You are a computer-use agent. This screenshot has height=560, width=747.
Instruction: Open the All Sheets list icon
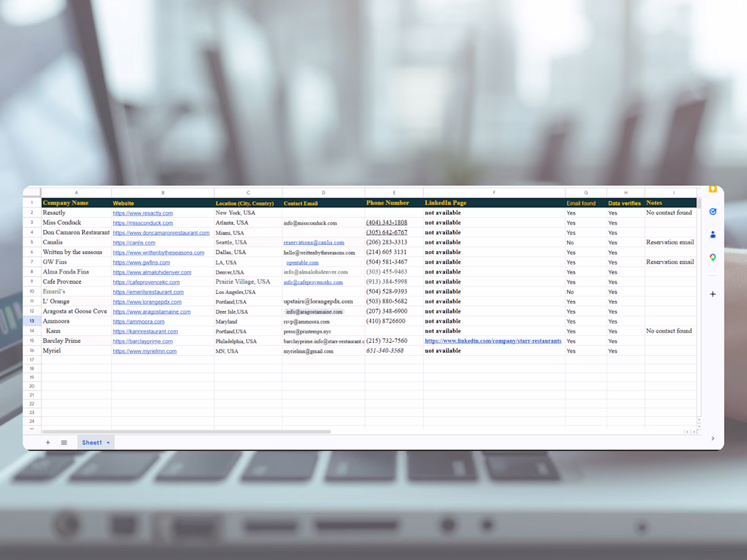click(64, 443)
